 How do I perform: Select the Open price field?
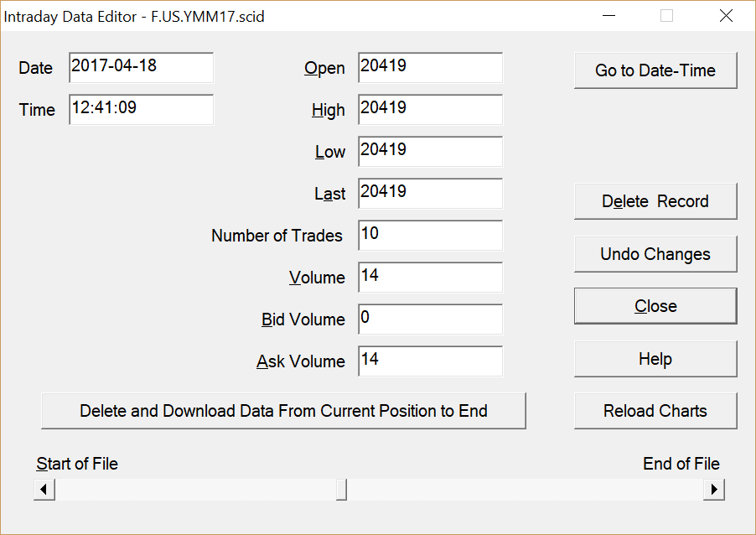pos(430,68)
